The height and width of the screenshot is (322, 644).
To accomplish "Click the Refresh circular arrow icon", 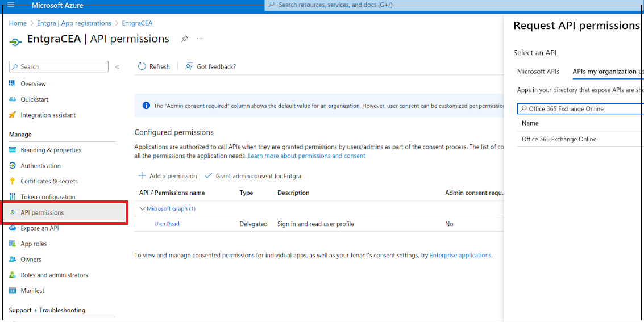I will [142, 66].
